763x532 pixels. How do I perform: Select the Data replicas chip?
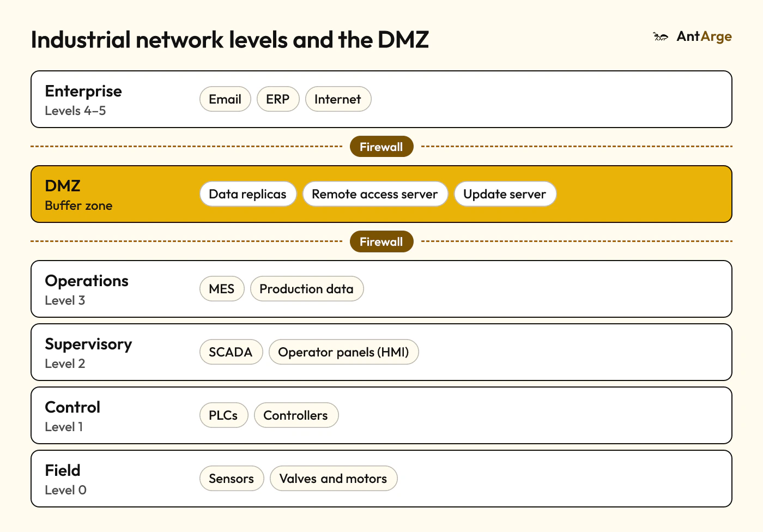coord(248,194)
